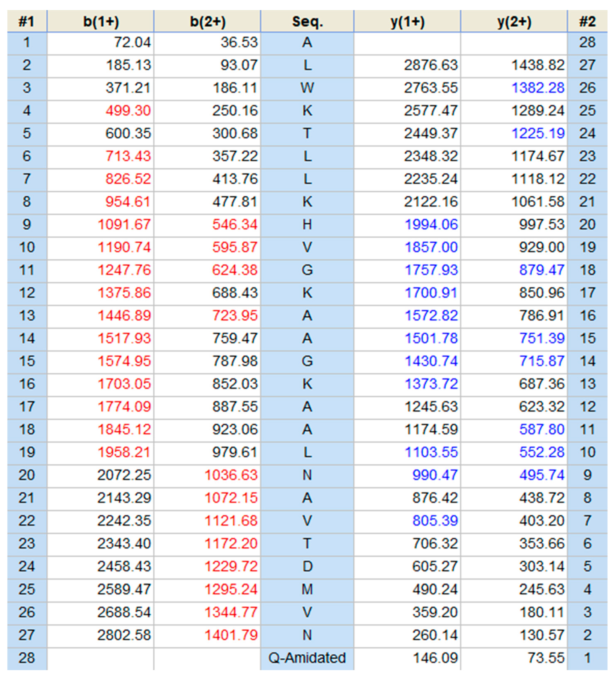Select the red b(2+) value 1401.79

coord(231,635)
